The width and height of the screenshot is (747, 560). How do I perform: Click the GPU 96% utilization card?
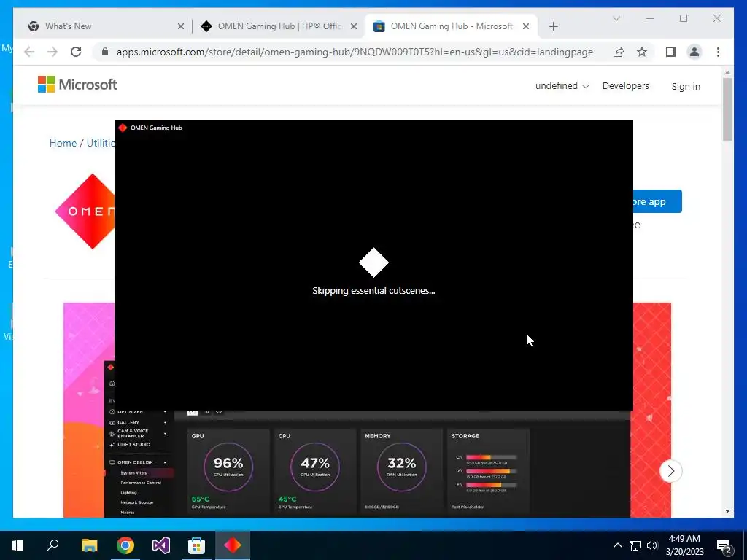point(228,472)
